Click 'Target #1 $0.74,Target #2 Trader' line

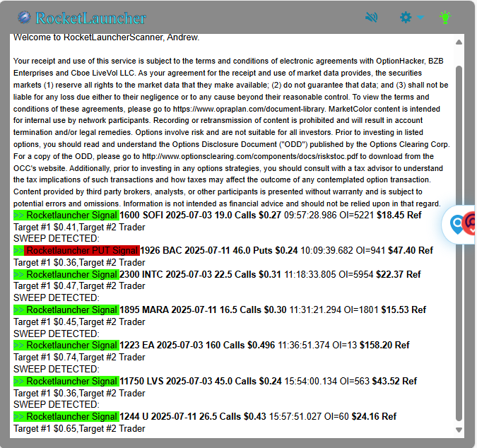pos(79,357)
